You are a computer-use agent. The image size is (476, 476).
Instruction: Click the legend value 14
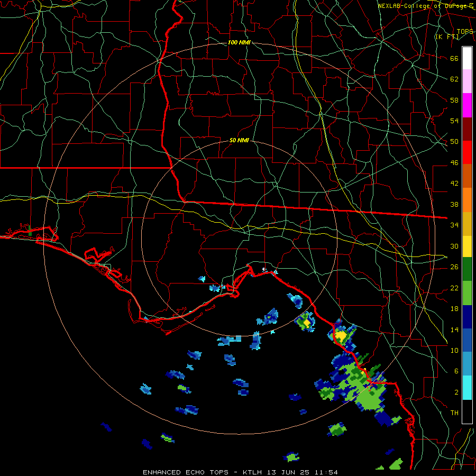point(454,329)
